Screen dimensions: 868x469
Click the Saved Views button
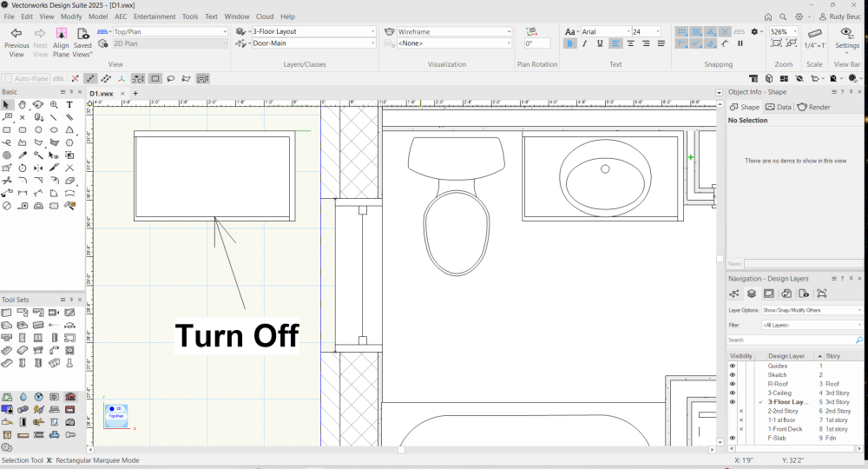coord(82,33)
